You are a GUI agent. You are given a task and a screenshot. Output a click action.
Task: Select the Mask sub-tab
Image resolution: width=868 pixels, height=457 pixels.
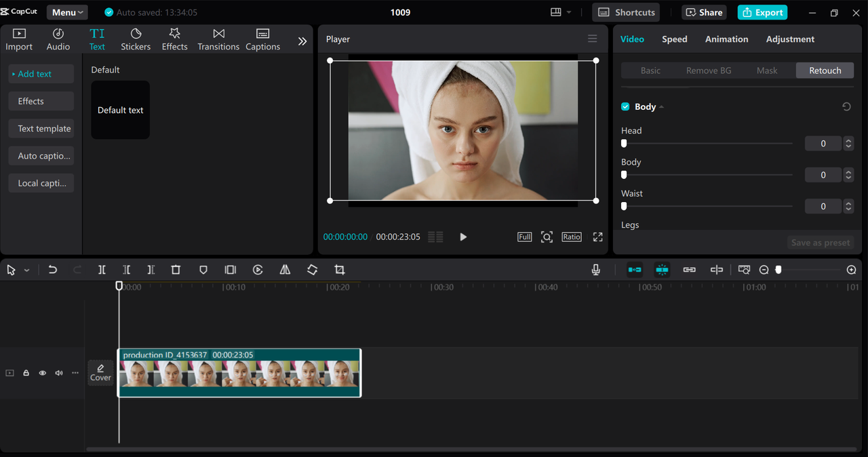click(x=767, y=71)
